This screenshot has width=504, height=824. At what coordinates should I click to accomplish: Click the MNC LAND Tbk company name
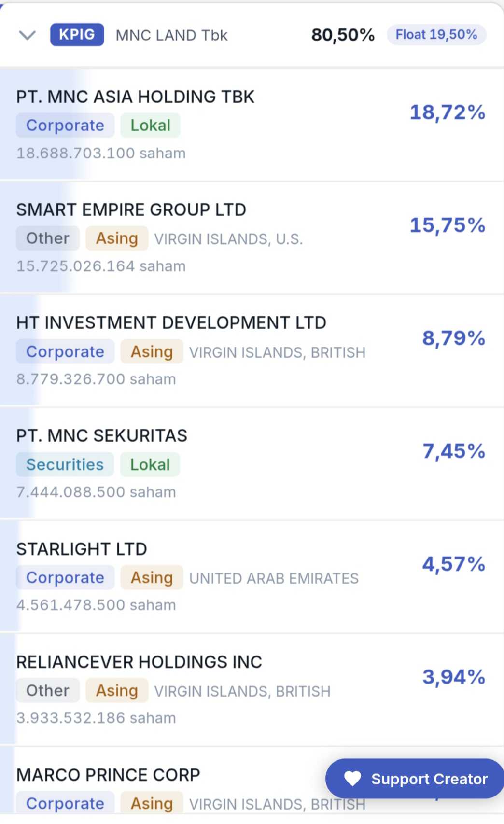point(171,35)
